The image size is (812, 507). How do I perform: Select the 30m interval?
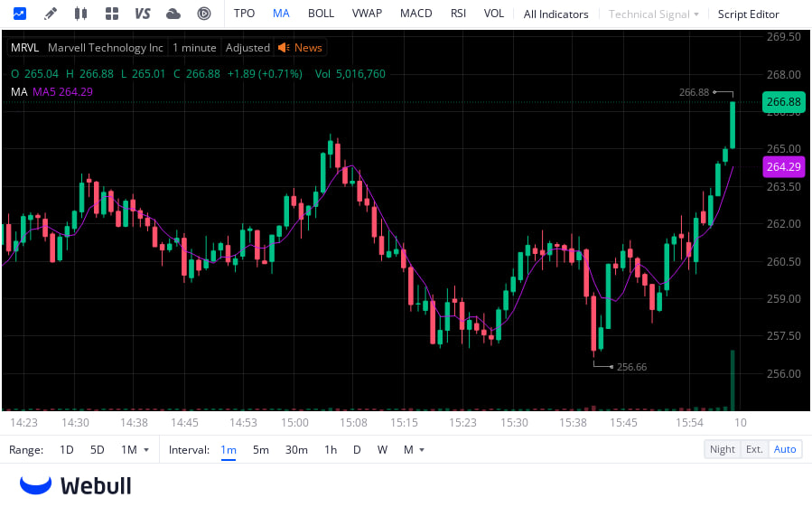point(296,450)
